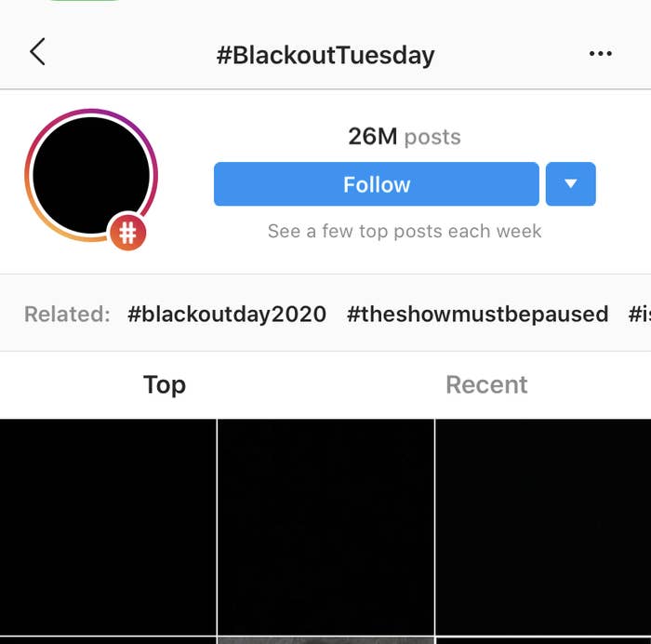Tap the back arrow icon
The height and width of the screenshot is (644, 651).
click(x=37, y=53)
